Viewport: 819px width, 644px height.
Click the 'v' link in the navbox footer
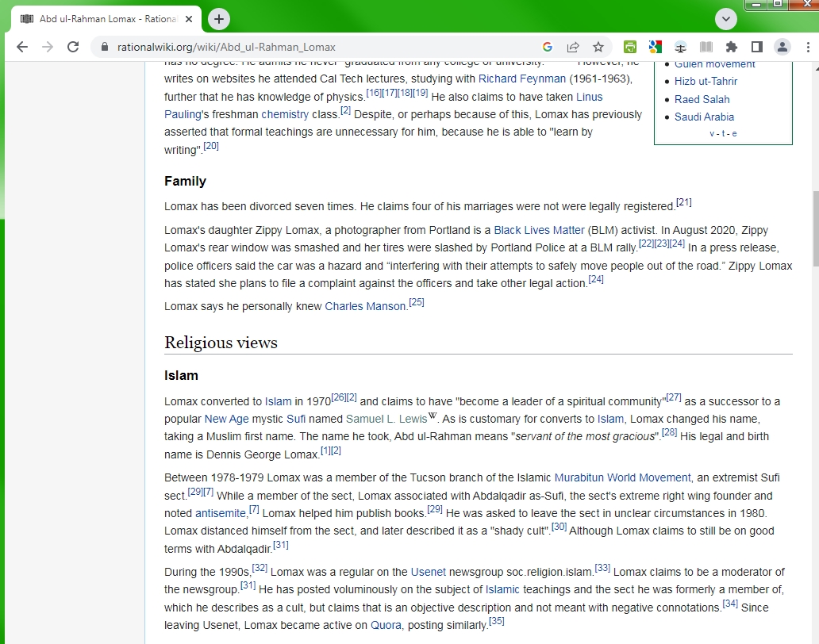click(x=712, y=133)
